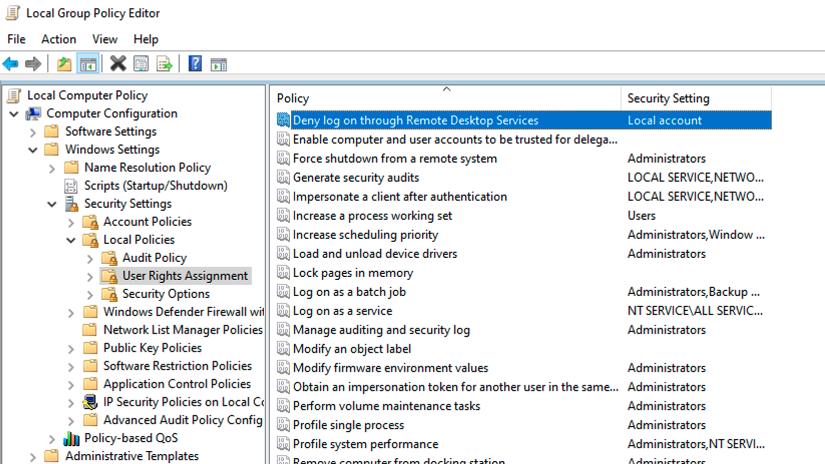Viewport: 825px width, 464px height.
Task: Click the Policy-based QoS chart icon
Action: point(71,438)
